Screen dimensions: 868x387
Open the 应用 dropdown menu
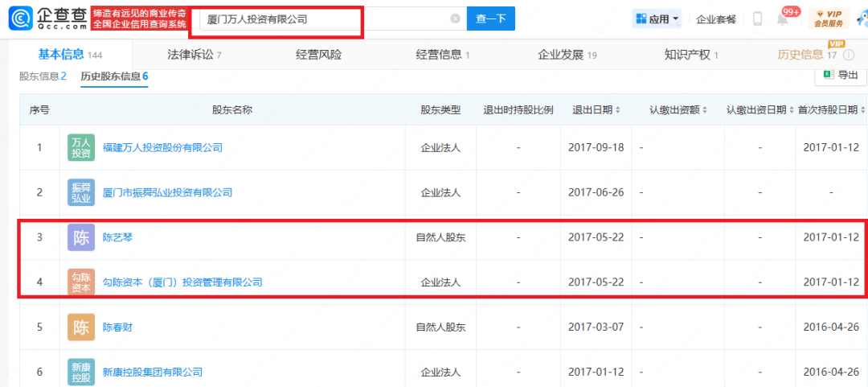(657, 19)
